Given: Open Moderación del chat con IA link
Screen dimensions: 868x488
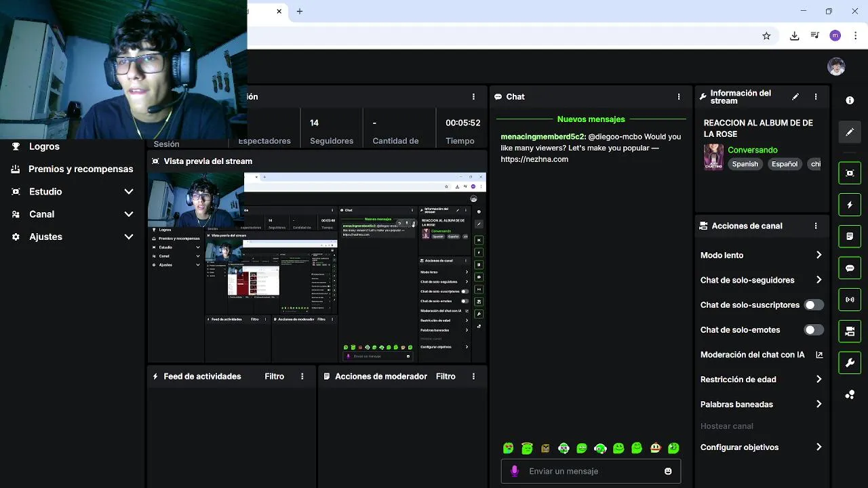Looking at the screenshot, I should (x=761, y=354).
